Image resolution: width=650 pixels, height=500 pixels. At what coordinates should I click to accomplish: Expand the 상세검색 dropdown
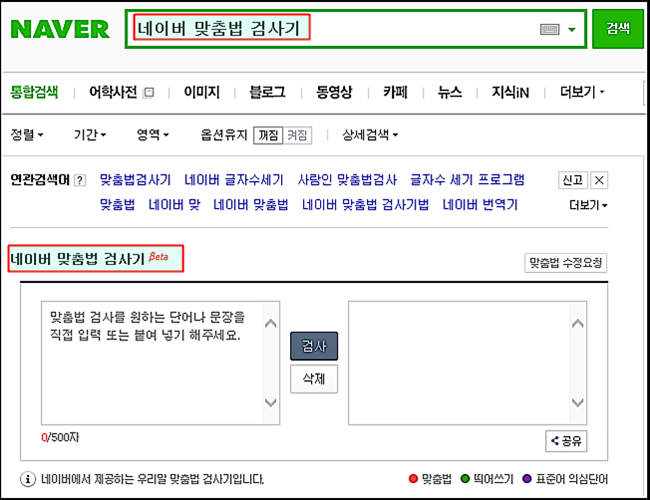(x=370, y=135)
